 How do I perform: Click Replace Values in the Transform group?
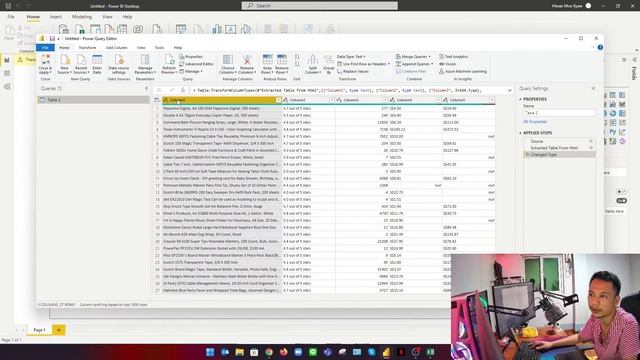[353, 71]
